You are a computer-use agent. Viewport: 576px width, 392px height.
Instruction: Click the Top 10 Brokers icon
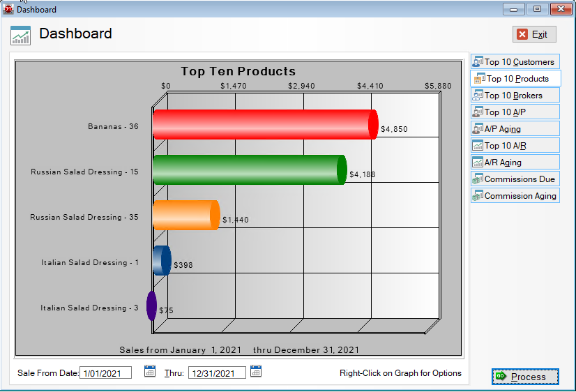(478, 95)
